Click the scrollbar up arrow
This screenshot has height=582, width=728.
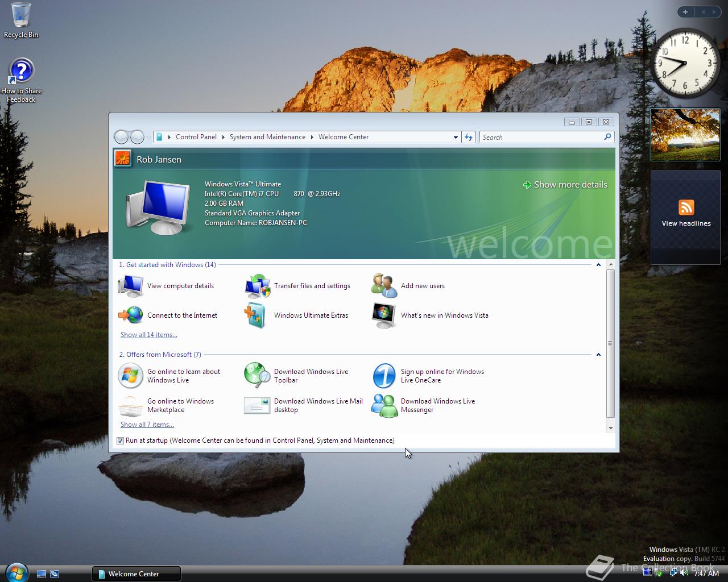pyautogui.click(x=611, y=265)
